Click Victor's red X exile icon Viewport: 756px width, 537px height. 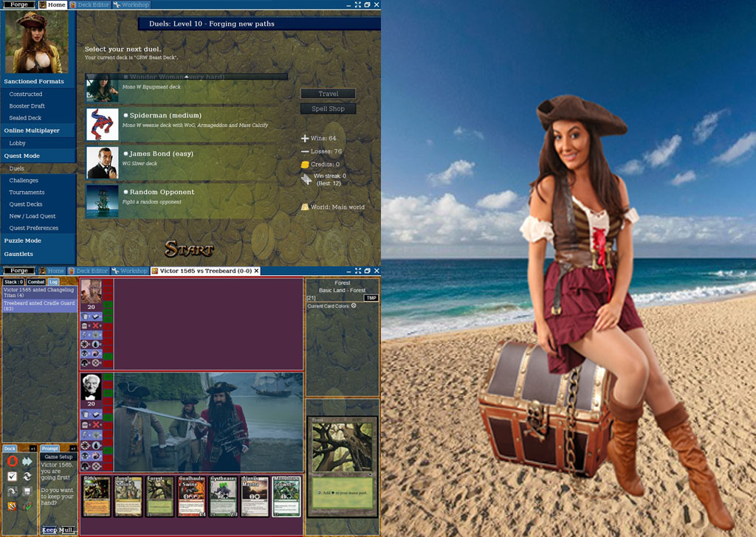[x=96, y=425]
